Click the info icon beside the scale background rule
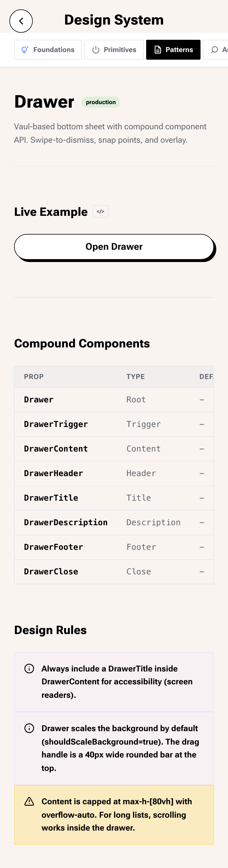 (29, 728)
